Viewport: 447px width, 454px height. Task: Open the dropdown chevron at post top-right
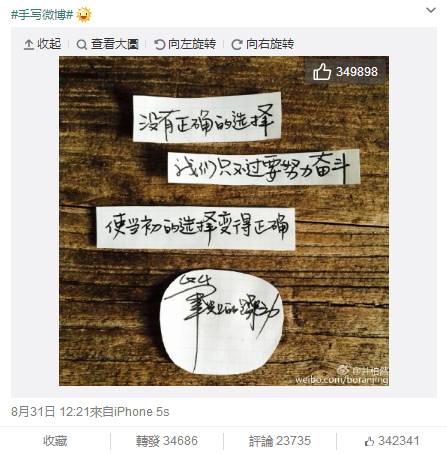pos(431,10)
